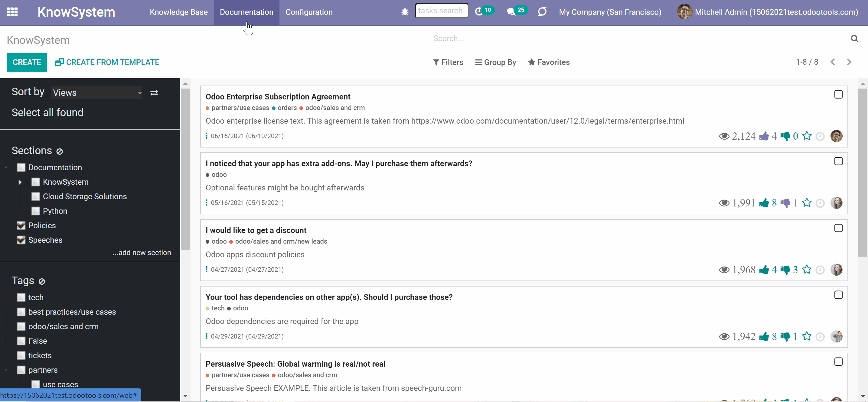
Task: Select the dependencies article card checkbox
Action: coord(838,295)
